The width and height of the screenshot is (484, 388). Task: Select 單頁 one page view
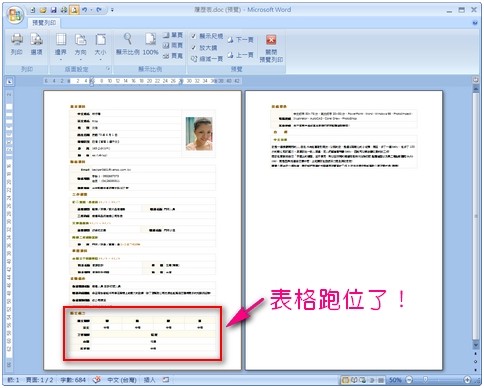coord(173,35)
